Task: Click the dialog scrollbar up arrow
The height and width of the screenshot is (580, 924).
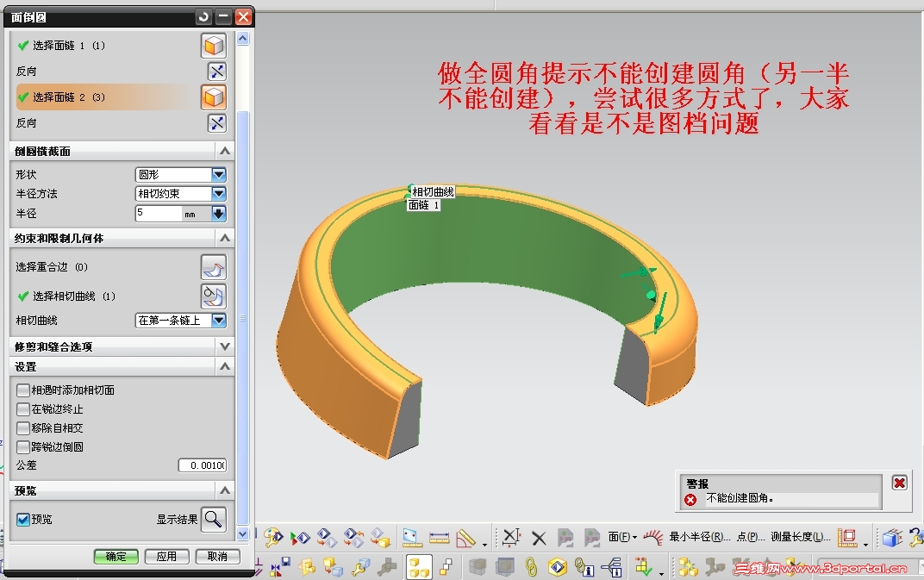Action: pyautogui.click(x=243, y=39)
